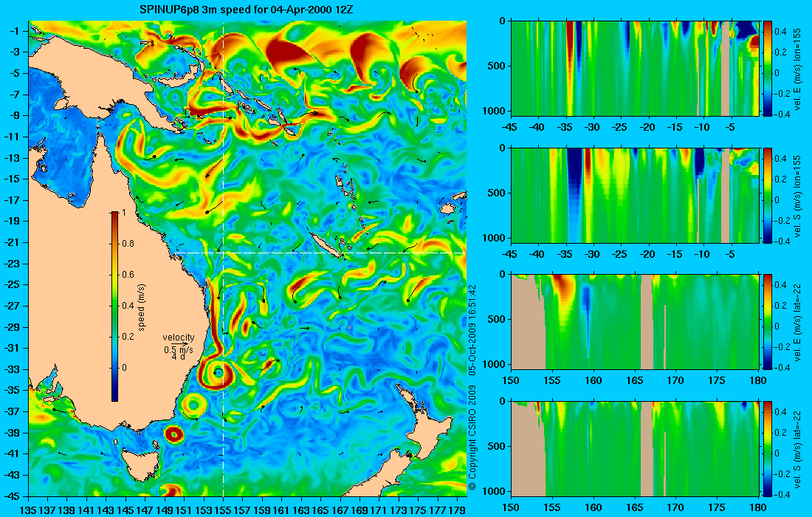Image resolution: width=812 pixels, height=517 pixels.
Task: Click the "vel. S (m/s) lon=155" label
Action: (797, 196)
